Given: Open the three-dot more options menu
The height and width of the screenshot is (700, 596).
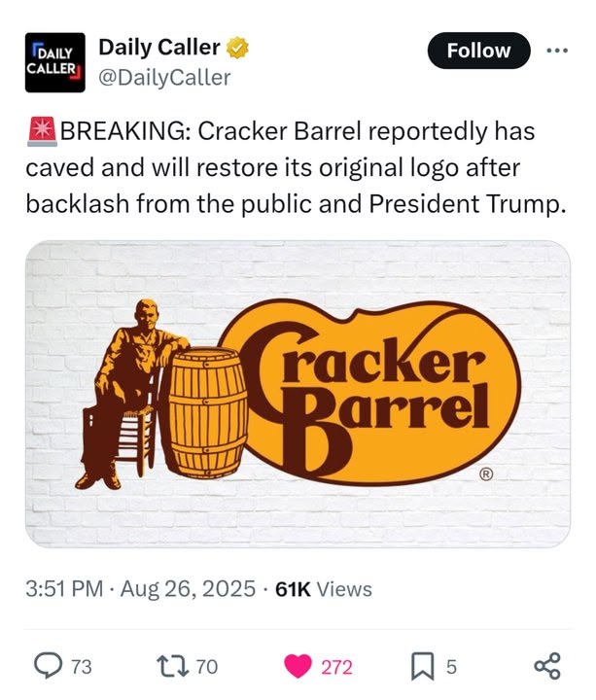Looking at the screenshot, I should [558, 51].
